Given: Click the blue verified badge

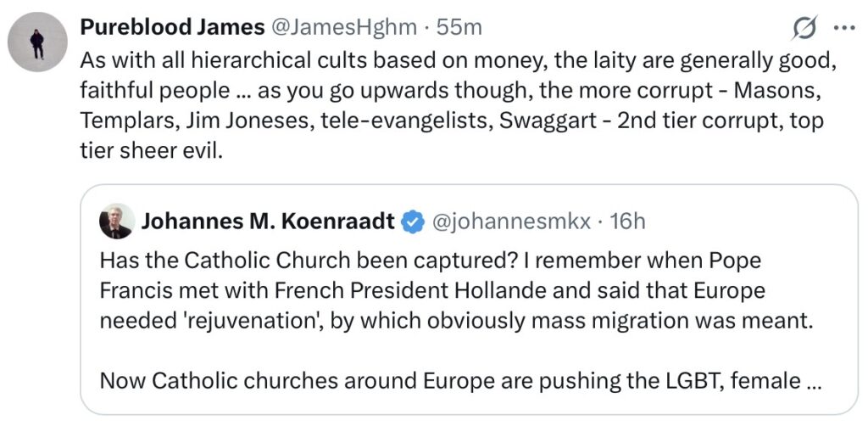Looking at the screenshot, I should pyautogui.click(x=412, y=222).
